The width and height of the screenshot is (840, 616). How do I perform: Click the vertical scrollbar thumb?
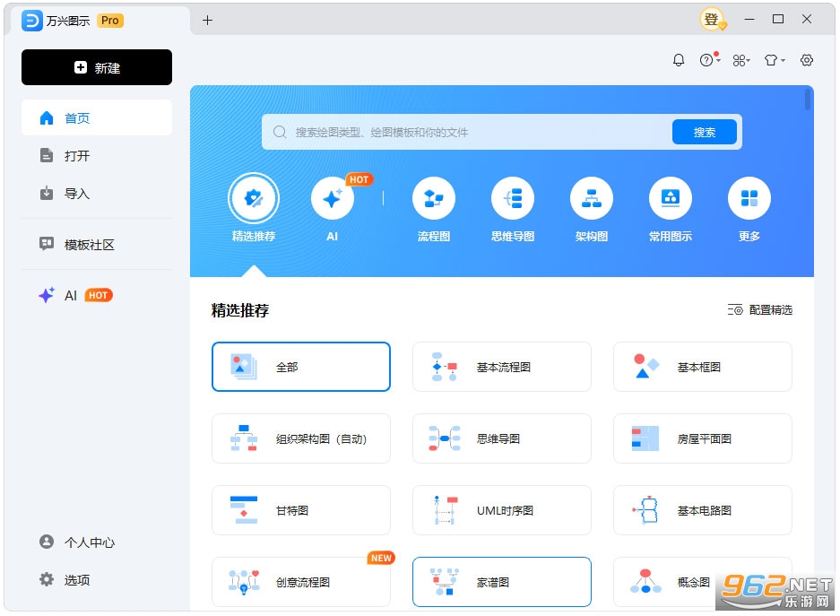coord(808,100)
